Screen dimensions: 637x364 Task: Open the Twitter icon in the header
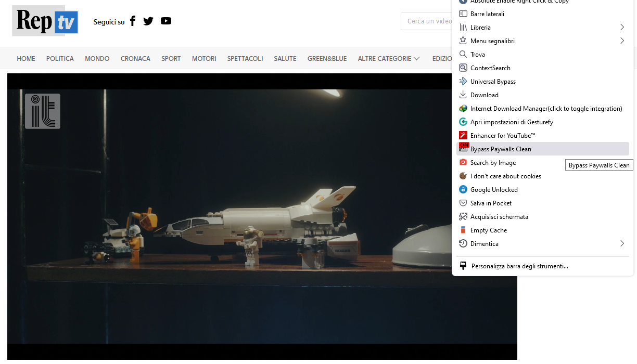tap(148, 21)
